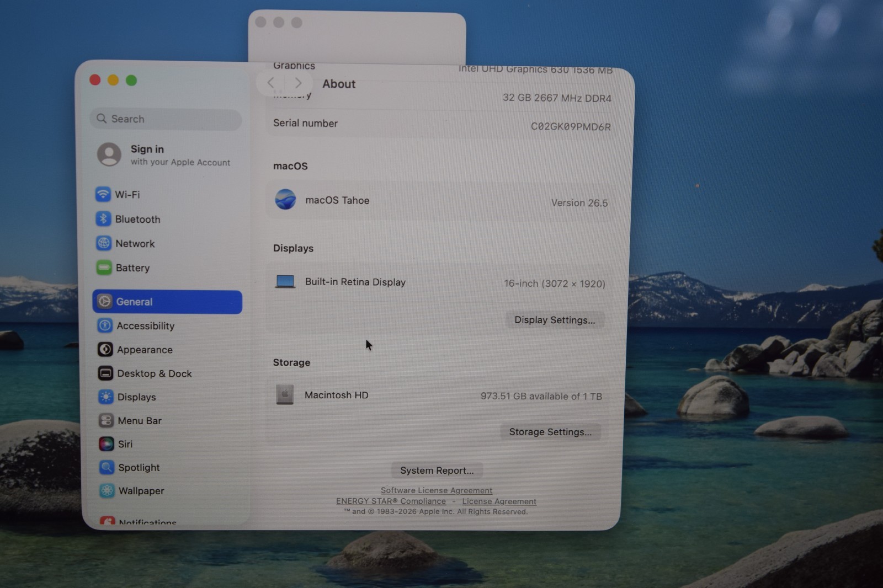Select Spotlight in the sidebar
The width and height of the screenshot is (883, 588).
tap(168, 467)
